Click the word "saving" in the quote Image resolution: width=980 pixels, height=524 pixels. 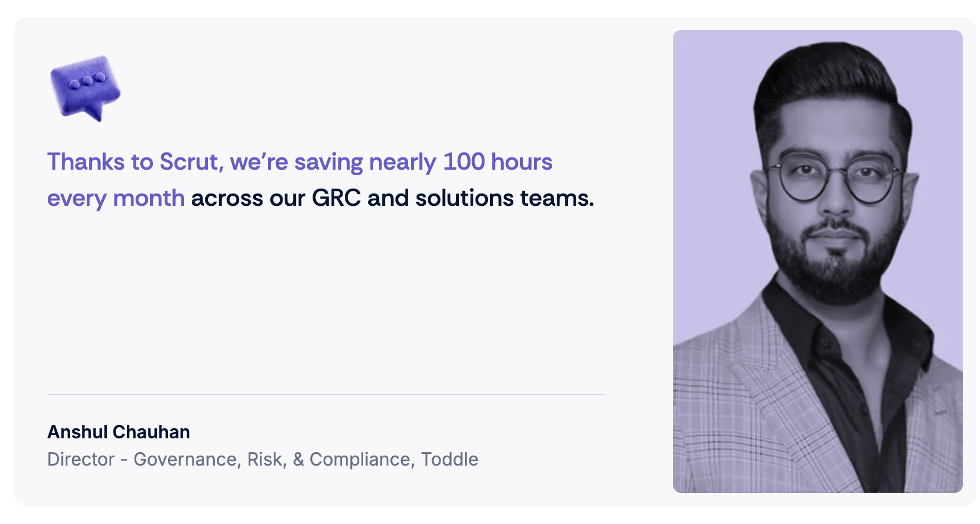tap(328, 162)
